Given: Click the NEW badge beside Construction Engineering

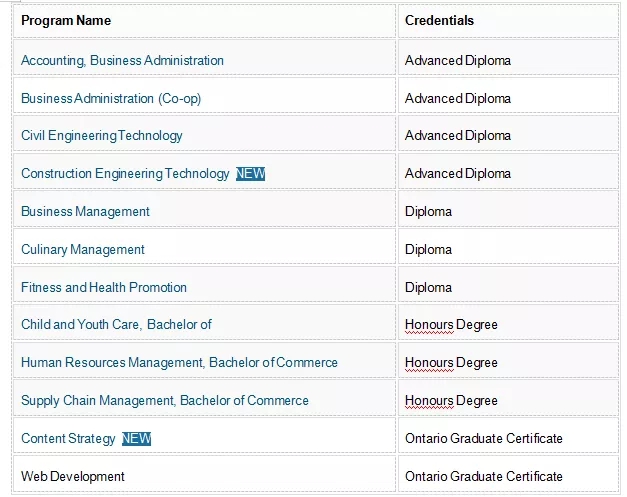Looking at the screenshot, I should point(251,173).
